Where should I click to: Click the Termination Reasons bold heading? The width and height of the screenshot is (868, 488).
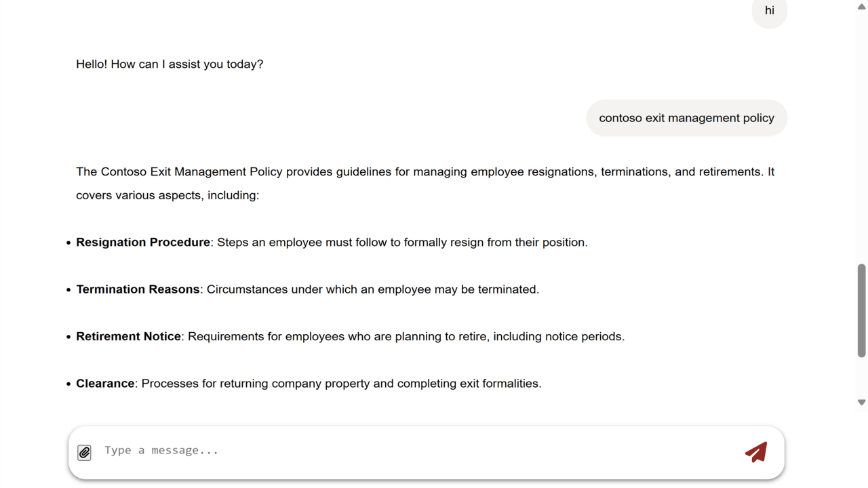click(x=138, y=289)
